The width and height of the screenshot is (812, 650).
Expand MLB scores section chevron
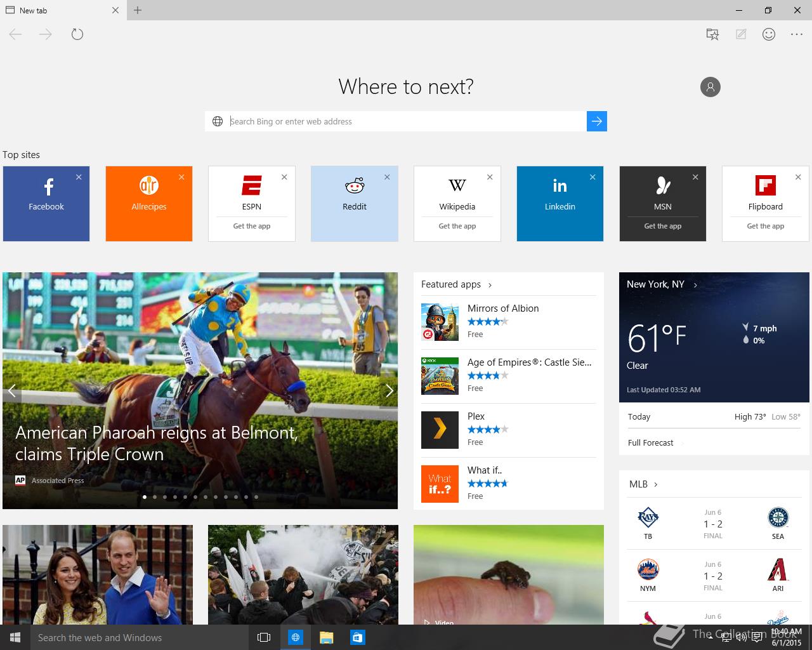tap(655, 485)
